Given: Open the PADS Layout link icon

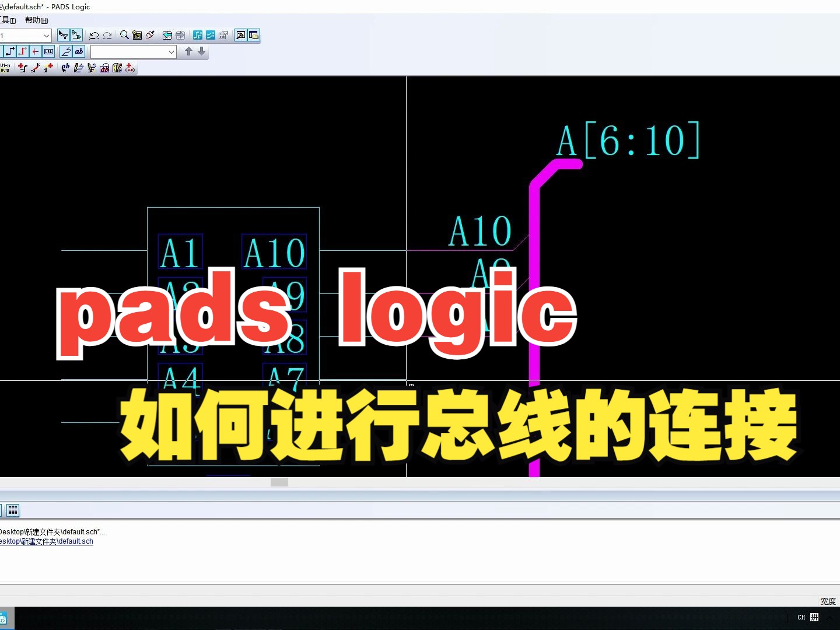Looking at the screenshot, I should 198,36.
